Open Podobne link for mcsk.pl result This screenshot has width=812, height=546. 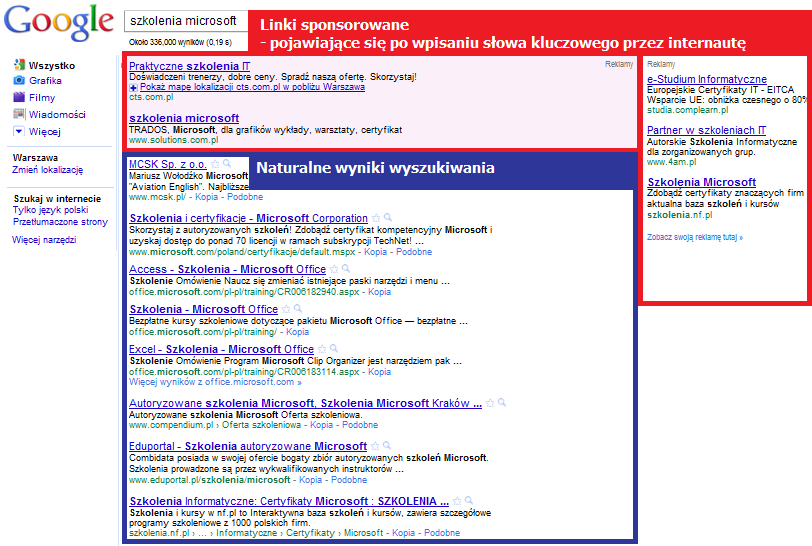[x=245, y=197]
